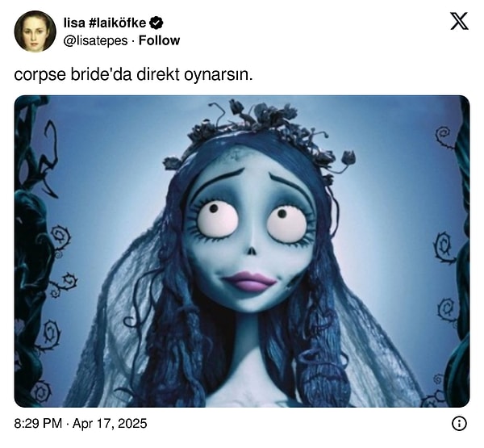This screenshot has height=448, width=484.
Task: Open the Corpse Bride image attachment
Action: (x=242, y=251)
